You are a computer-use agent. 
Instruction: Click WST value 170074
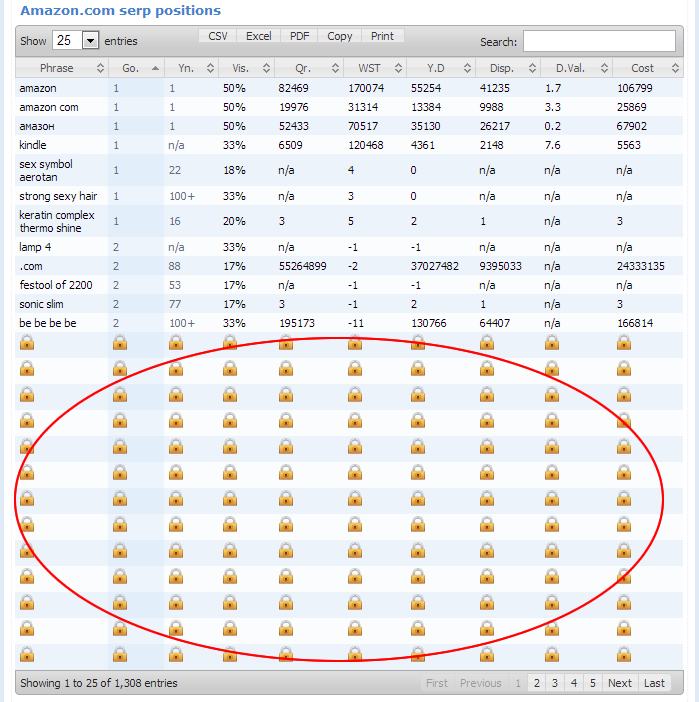tap(366, 88)
